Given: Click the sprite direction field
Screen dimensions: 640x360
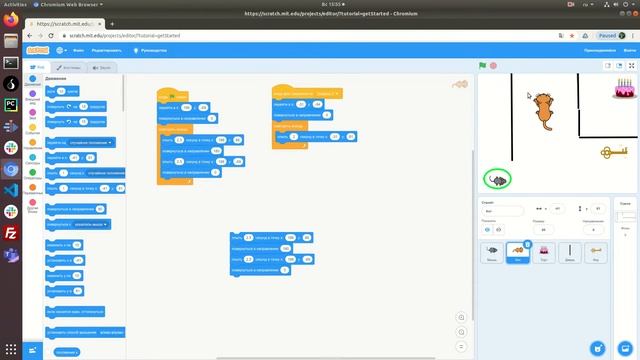Looking at the screenshot, I should click(593, 229).
